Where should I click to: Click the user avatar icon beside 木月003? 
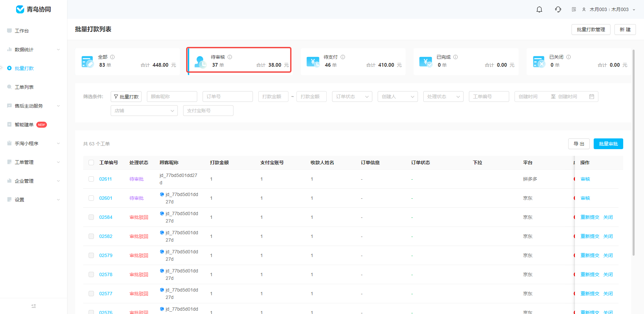coord(584,9)
